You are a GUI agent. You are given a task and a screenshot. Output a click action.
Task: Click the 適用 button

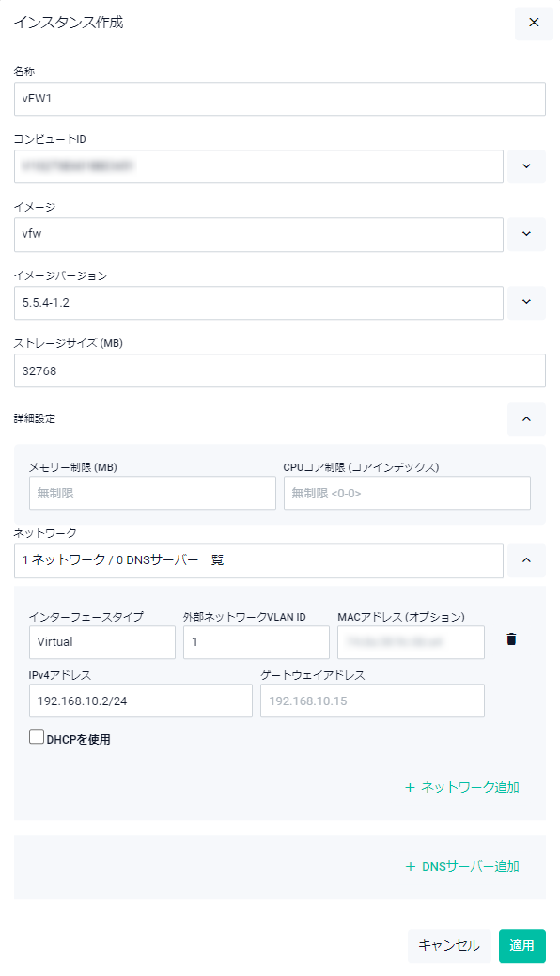522,946
